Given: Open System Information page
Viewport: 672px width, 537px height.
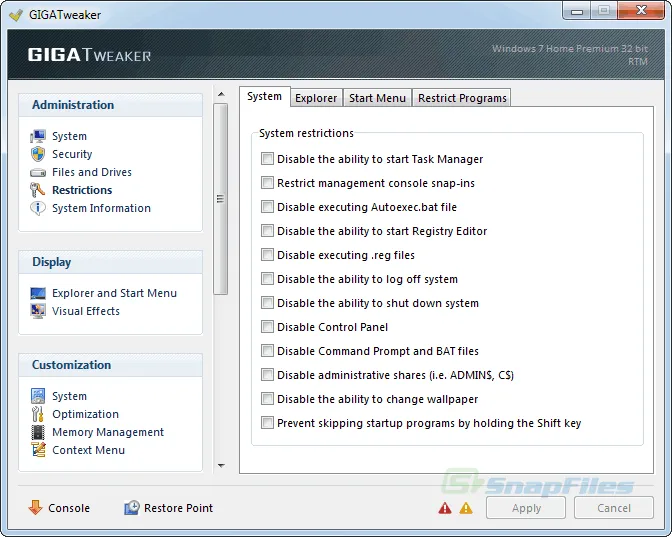Looking at the screenshot, I should [x=101, y=208].
